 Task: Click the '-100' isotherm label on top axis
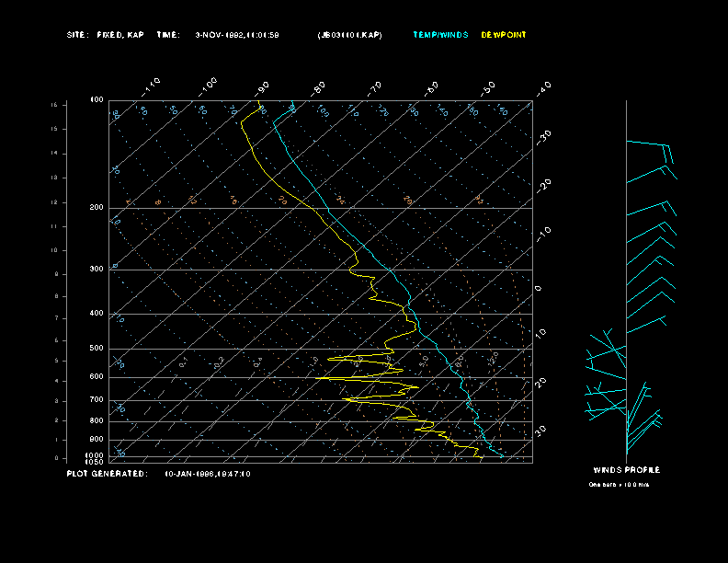pos(208,87)
